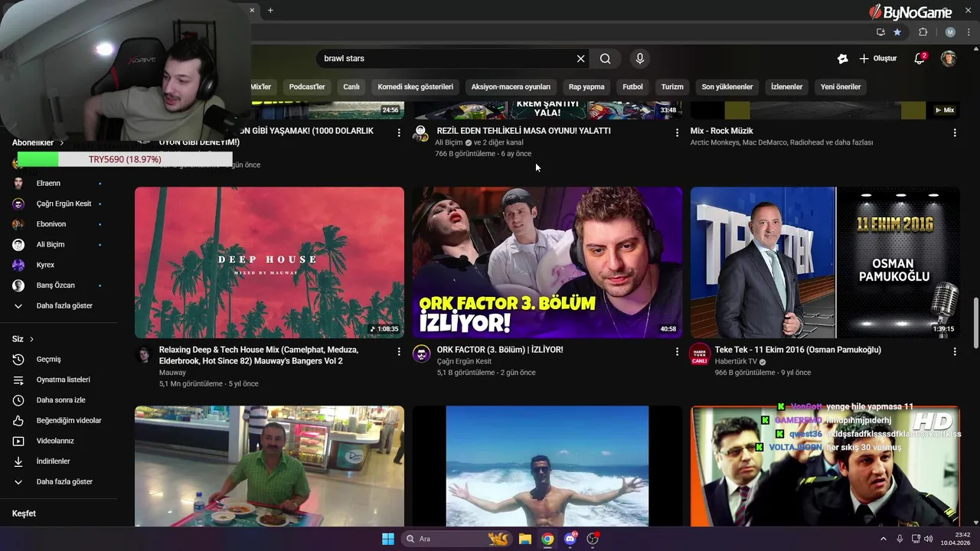
Task: Click channel avatar beside ORK FACTOR title
Action: point(421,354)
